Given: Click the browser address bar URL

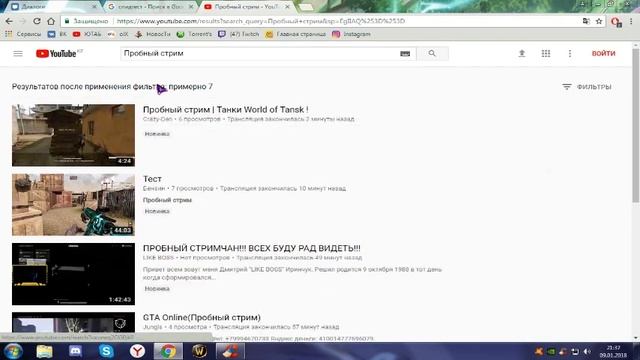Looking at the screenshot, I should pos(261,21).
